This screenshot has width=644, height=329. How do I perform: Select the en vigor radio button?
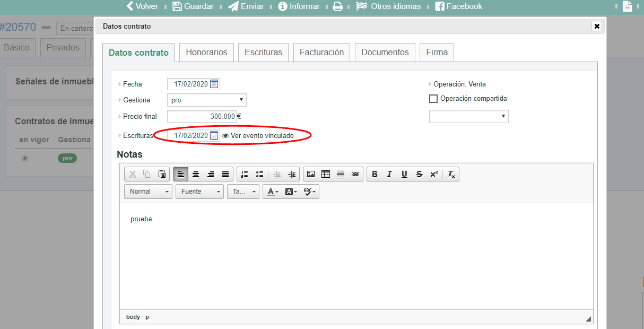[x=25, y=158]
